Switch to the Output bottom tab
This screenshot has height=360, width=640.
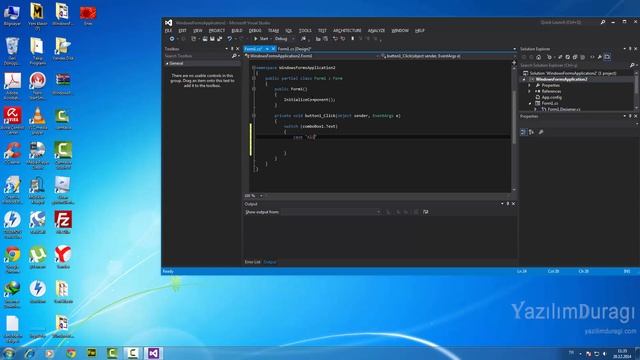270,262
